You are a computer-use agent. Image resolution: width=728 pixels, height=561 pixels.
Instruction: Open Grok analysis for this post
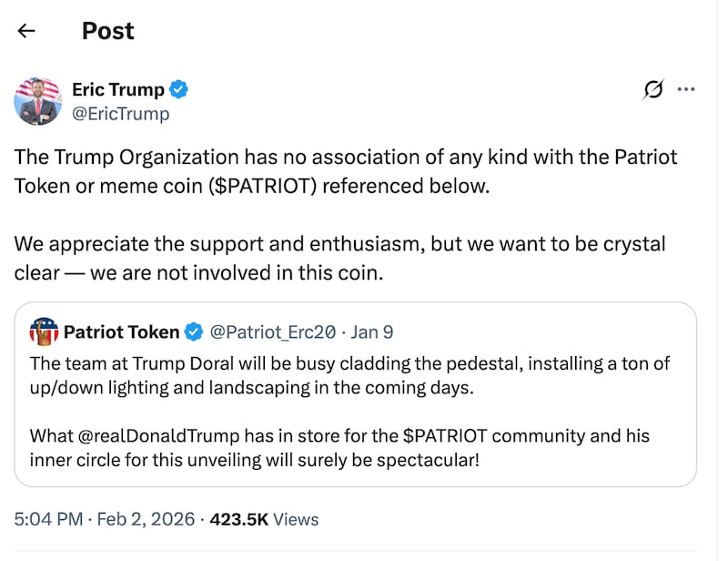[x=653, y=89]
